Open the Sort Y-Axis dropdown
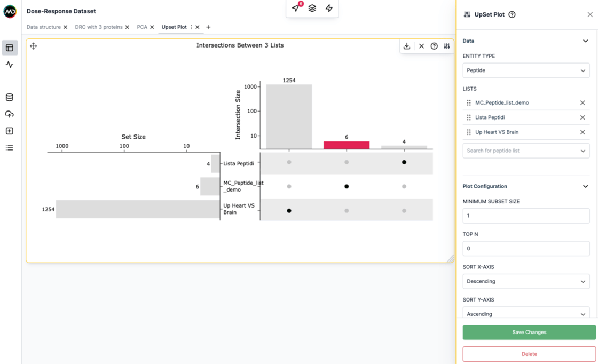Image resolution: width=598 pixels, height=364 pixels. click(x=526, y=313)
